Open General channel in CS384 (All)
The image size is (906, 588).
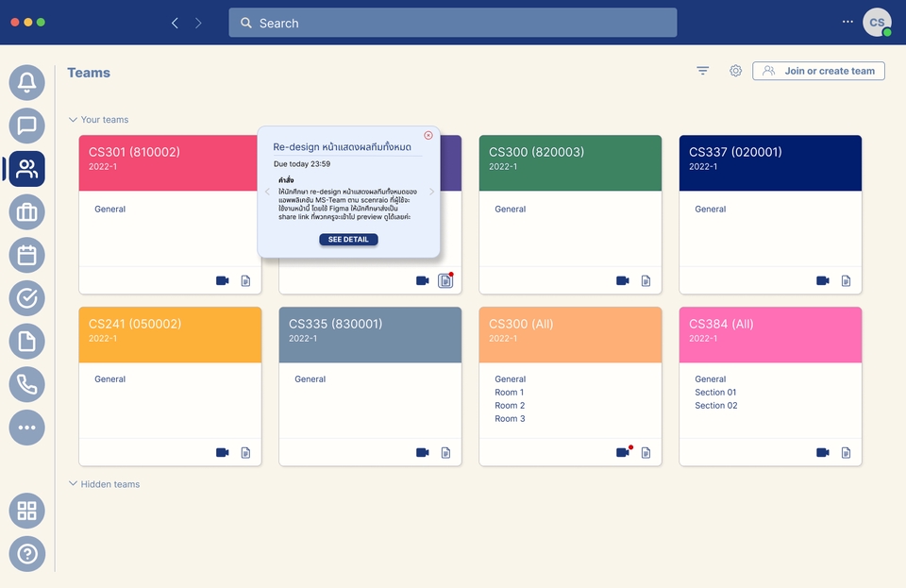[x=710, y=378]
